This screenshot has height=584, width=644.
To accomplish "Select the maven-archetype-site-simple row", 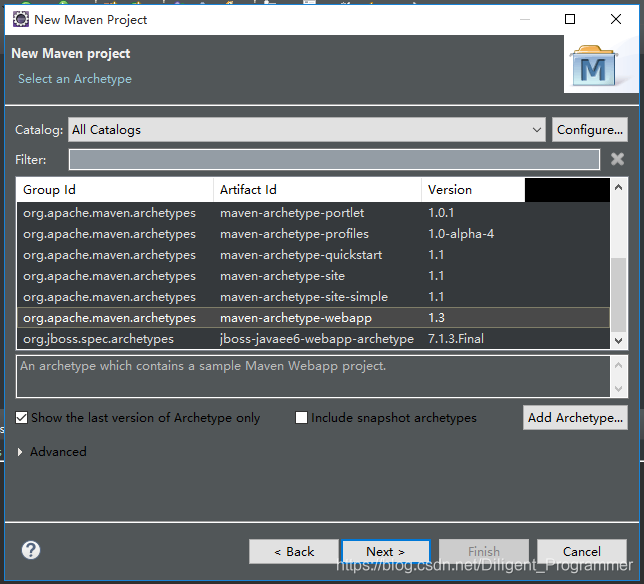I will pyautogui.click(x=313, y=297).
